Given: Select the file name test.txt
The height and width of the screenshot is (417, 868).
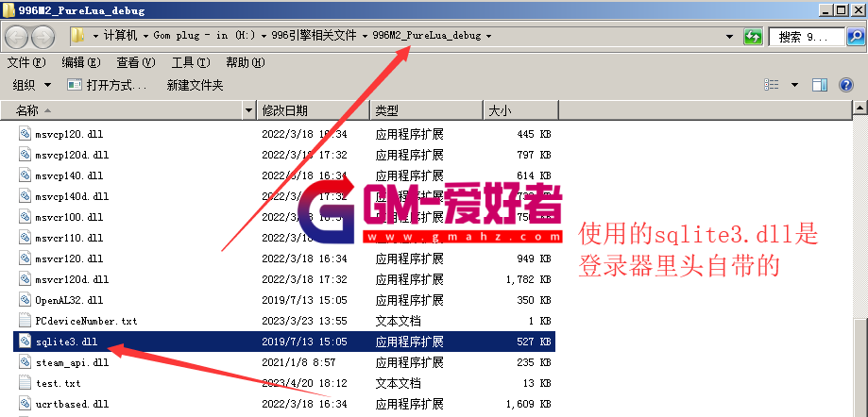Looking at the screenshot, I should pos(59,383).
